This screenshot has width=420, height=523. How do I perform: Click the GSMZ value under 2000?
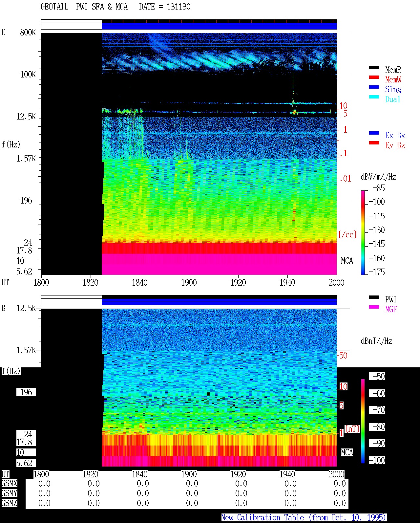pyautogui.click(x=340, y=503)
